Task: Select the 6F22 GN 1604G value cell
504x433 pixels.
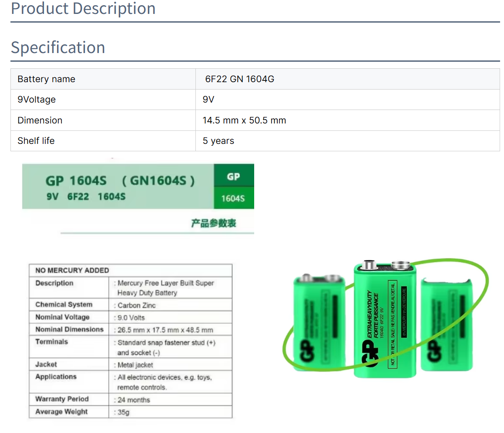Action: tap(347, 79)
